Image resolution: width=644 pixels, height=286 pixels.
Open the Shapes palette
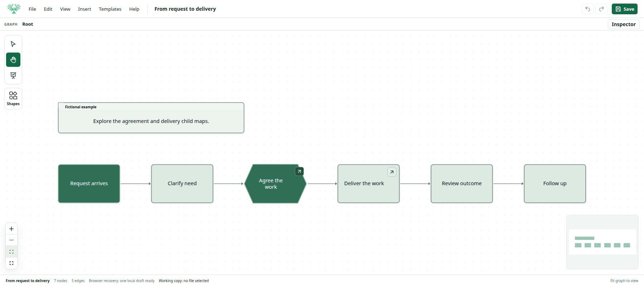point(13,98)
